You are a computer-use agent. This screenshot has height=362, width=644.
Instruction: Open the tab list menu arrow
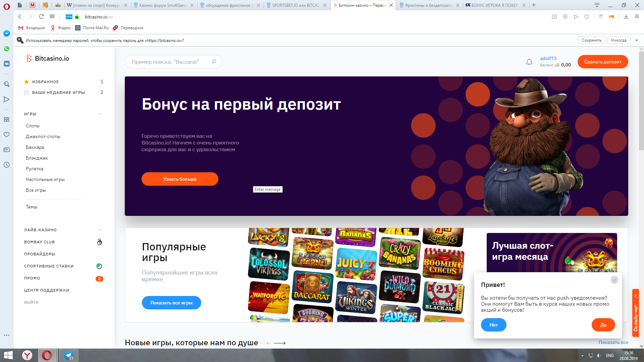pos(597,5)
